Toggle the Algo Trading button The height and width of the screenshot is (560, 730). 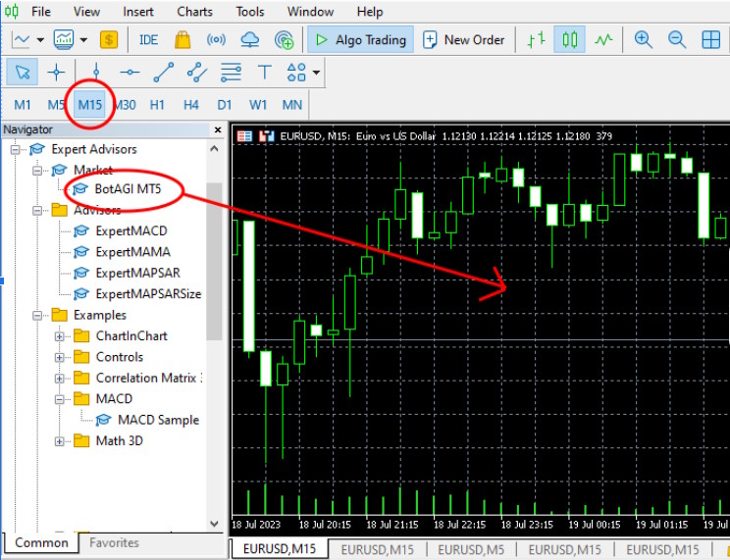360,39
